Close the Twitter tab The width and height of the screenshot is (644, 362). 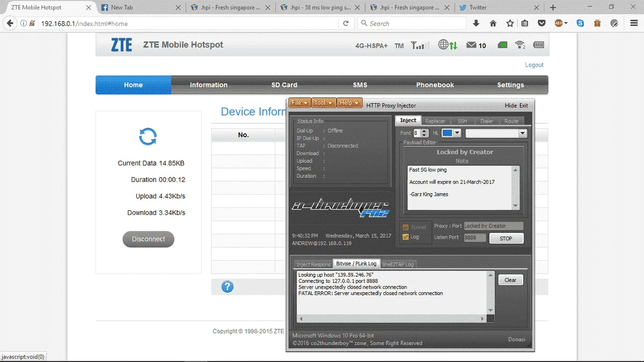(537, 8)
